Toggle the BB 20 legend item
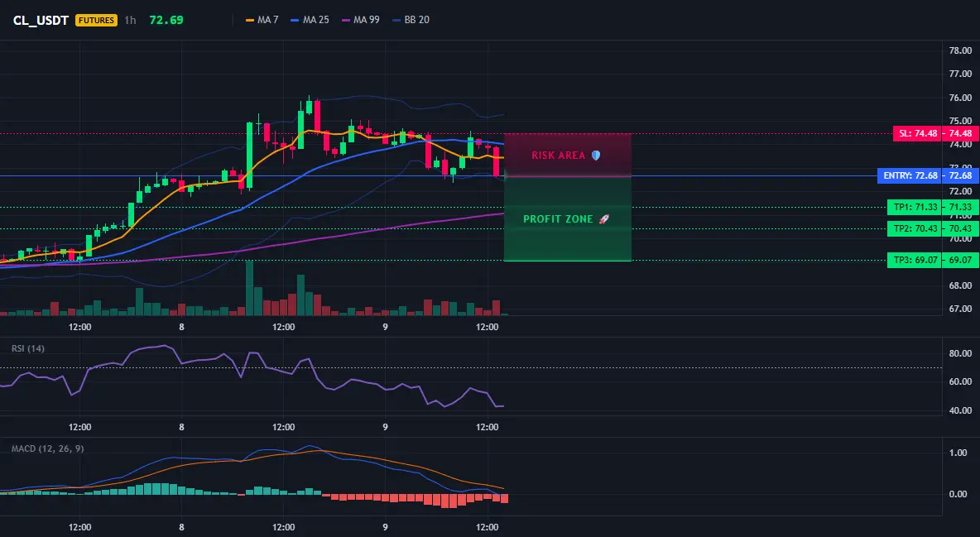 coord(411,20)
